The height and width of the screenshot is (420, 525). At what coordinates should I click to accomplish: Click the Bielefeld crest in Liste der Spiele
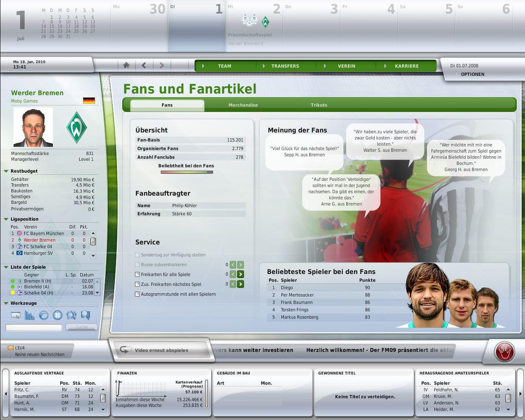(x=19, y=287)
